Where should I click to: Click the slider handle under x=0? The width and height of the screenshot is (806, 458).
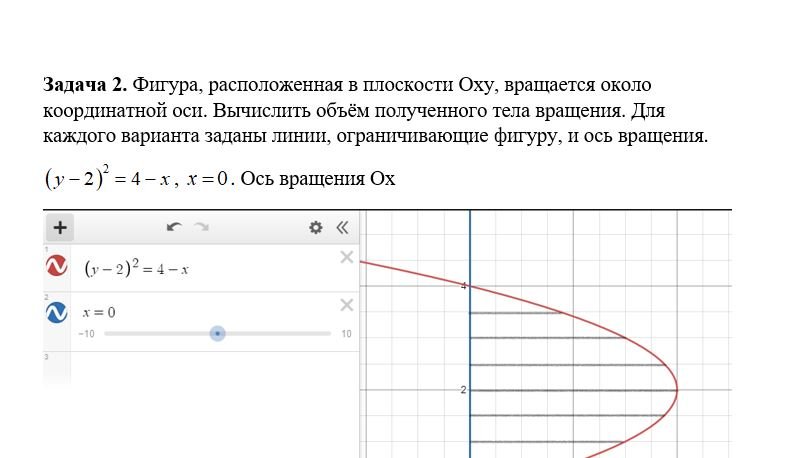tap(217, 333)
